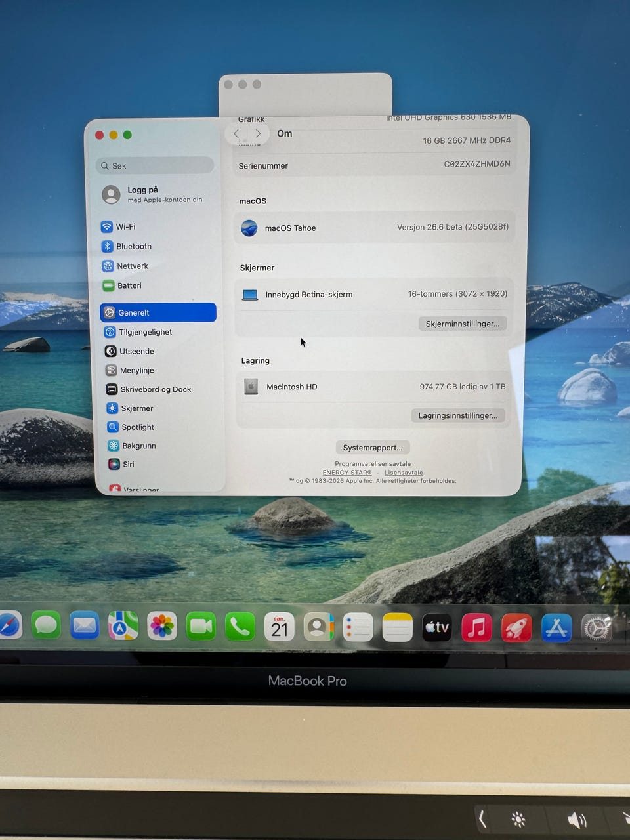
Task: Open System Settings from the Dock
Action: point(597,628)
